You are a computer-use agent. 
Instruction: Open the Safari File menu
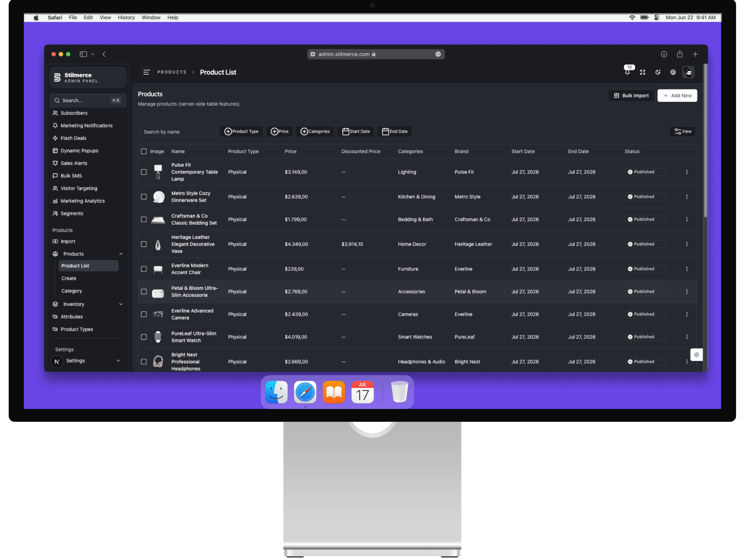click(x=73, y=18)
